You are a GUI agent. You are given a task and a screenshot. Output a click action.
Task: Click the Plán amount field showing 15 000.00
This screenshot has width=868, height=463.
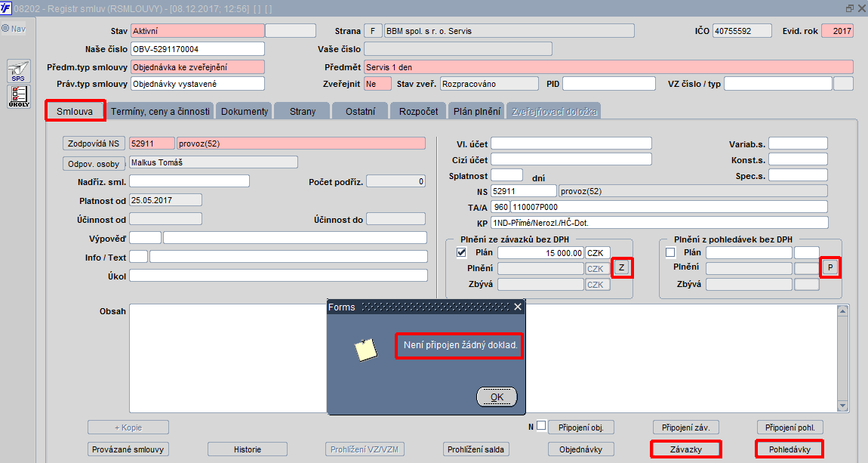tap(540, 252)
